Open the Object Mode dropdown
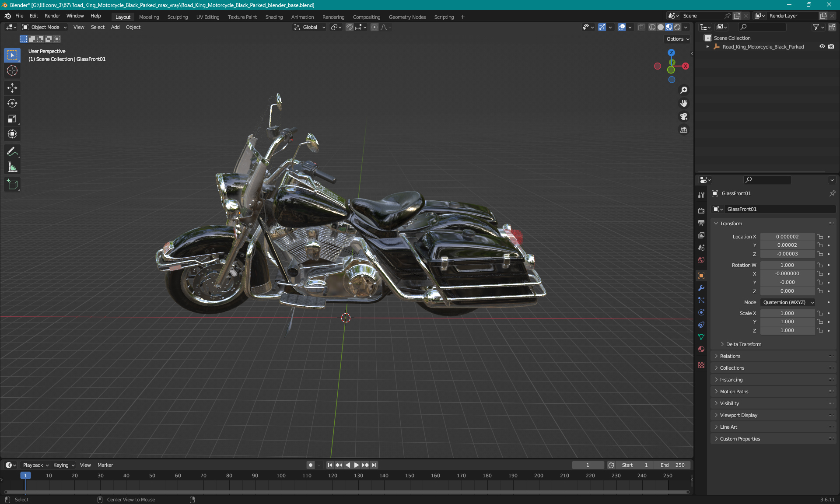The height and width of the screenshot is (504, 840). 45,27
